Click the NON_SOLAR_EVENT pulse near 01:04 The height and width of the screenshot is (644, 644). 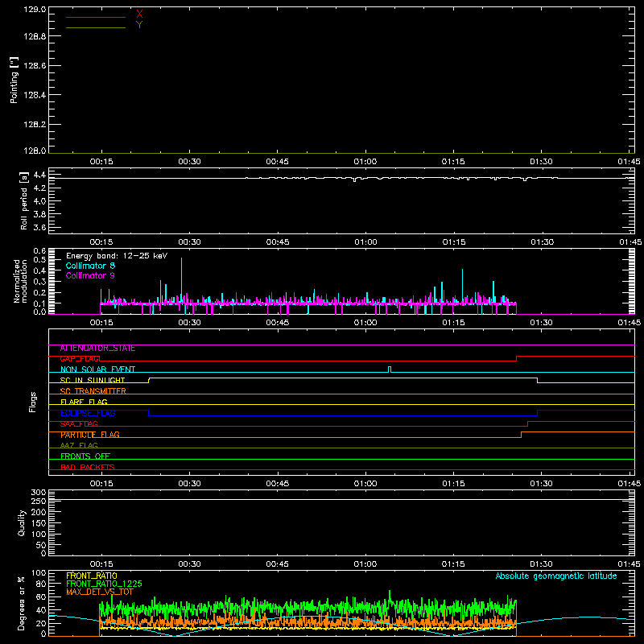point(390,369)
